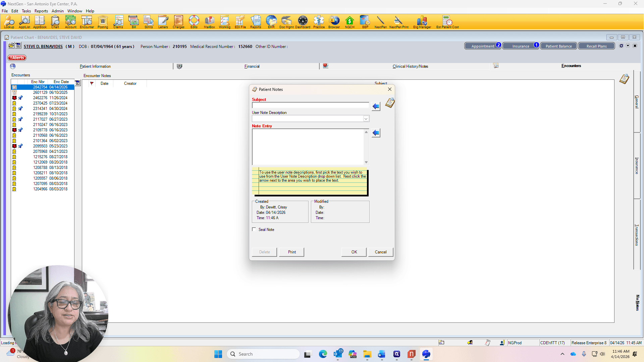
Task: Check the Seal Note checkbox
Action: pyautogui.click(x=254, y=230)
